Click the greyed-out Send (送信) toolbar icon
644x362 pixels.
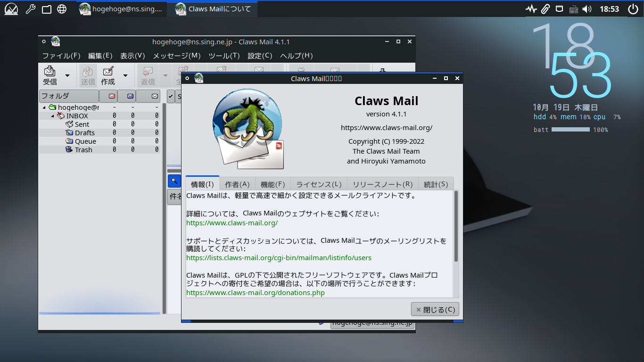click(88, 75)
